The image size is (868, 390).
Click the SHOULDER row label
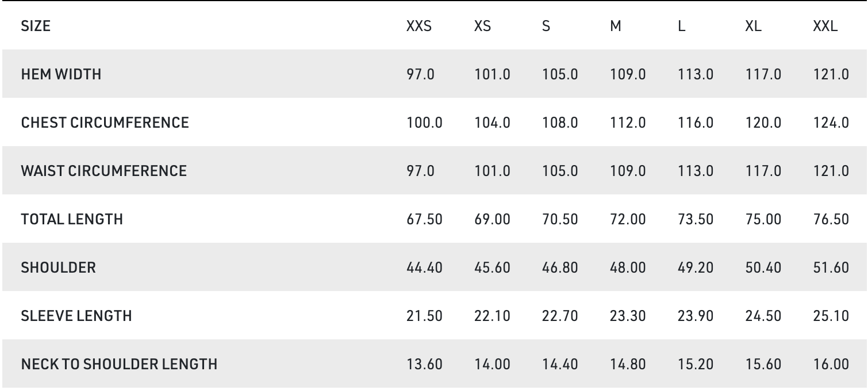(58, 267)
